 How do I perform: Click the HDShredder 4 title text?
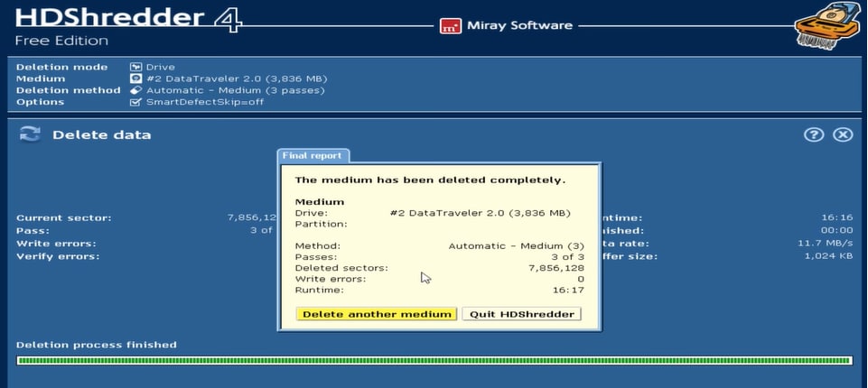(128, 18)
